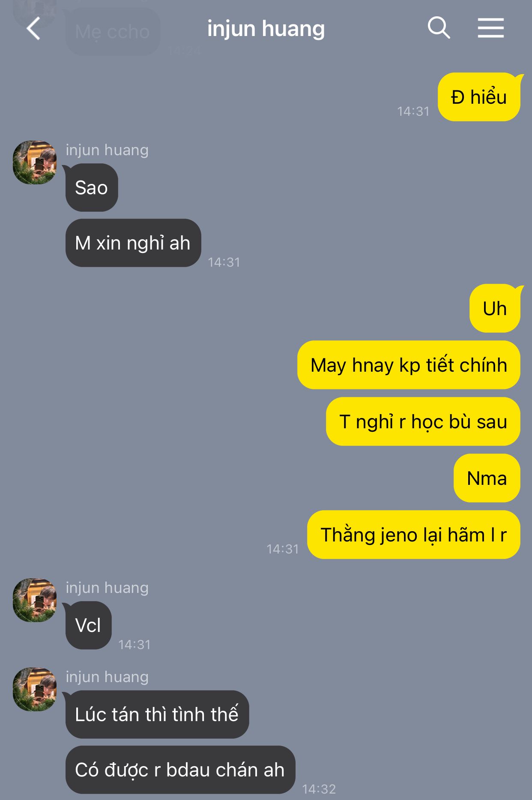Select the 'Nma' yellow bubble
This screenshot has width=532, height=800.
pyautogui.click(x=487, y=478)
